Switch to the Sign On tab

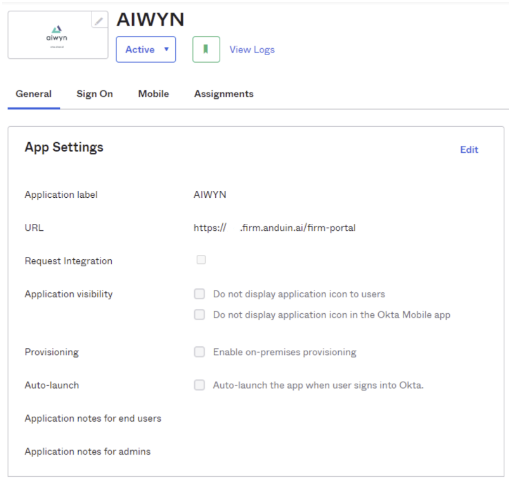pyautogui.click(x=95, y=94)
